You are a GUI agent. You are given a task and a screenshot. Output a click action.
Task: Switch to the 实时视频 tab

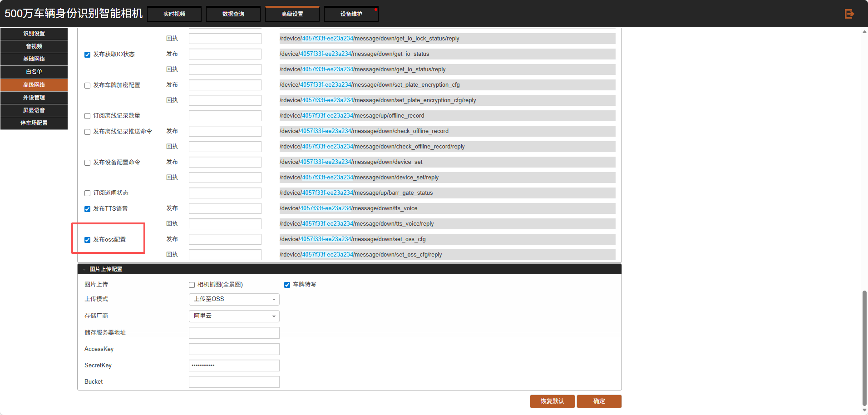tap(174, 14)
